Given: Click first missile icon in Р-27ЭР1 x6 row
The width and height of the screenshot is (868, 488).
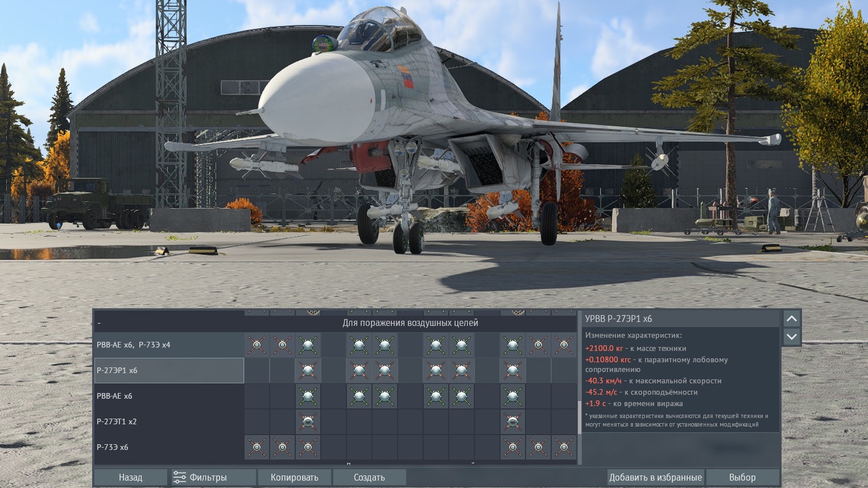Looking at the screenshot, I should pyautogui.click(x=308, y=370).
